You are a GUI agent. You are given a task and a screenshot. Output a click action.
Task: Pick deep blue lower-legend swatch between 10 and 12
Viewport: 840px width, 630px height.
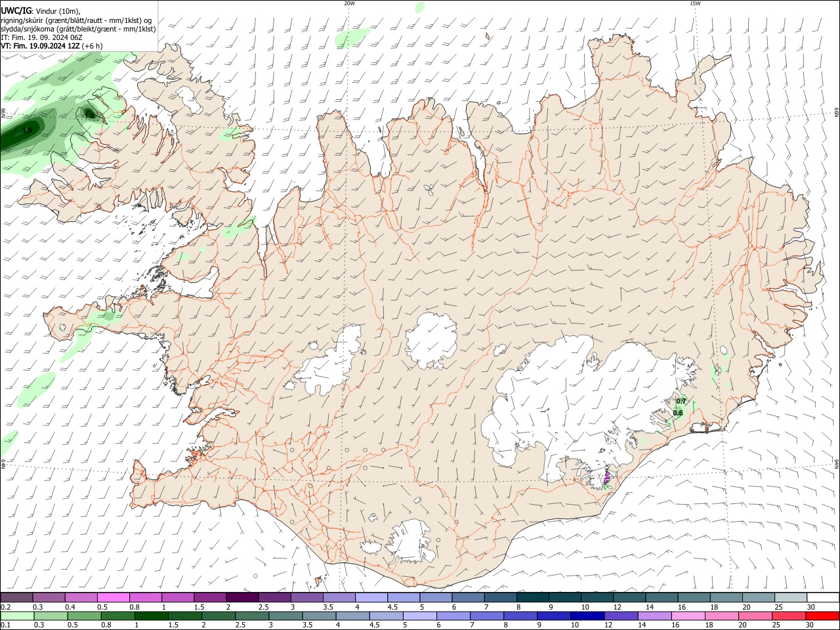[x=587, y=616]
